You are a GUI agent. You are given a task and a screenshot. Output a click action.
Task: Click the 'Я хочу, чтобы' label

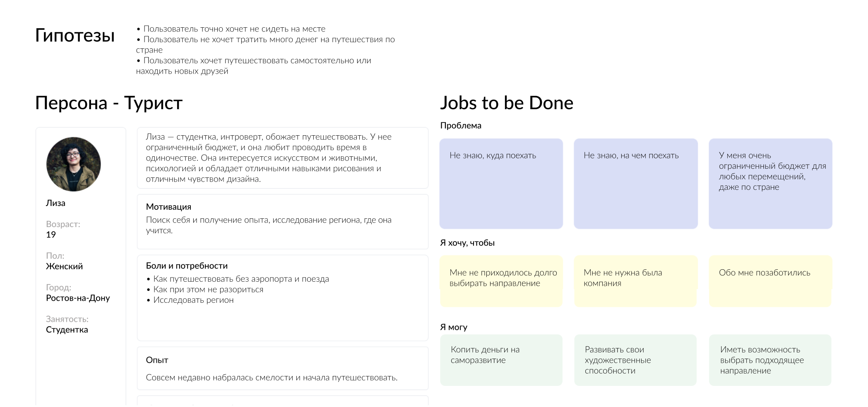[x=467, y=243]
